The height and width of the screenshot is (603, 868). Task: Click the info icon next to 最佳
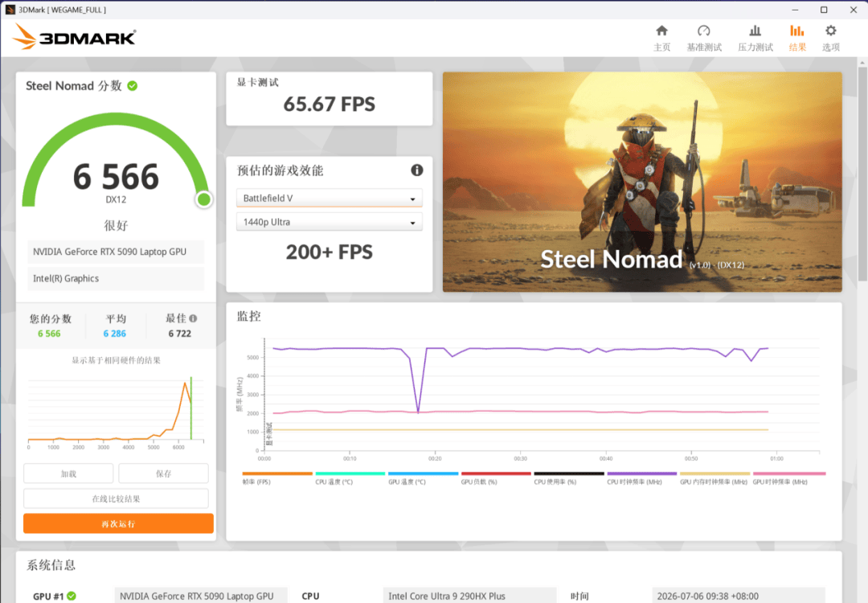193,318
